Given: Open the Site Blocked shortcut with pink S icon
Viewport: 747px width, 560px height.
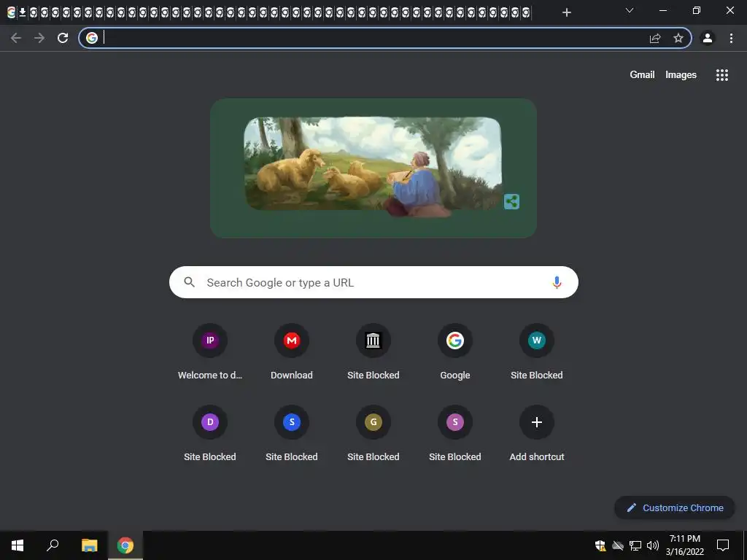Looking at the screenshot, I should [x=455, y=434].
